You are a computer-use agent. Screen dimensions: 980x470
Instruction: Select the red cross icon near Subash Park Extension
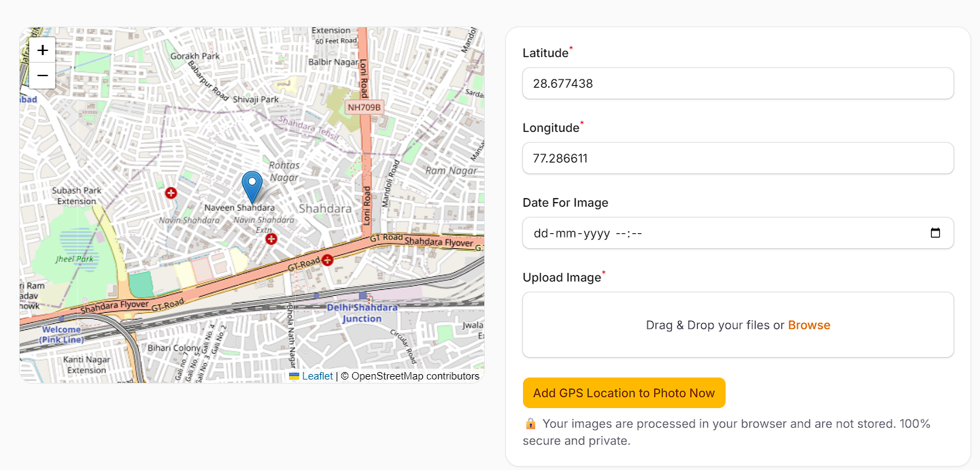point(170,193)
